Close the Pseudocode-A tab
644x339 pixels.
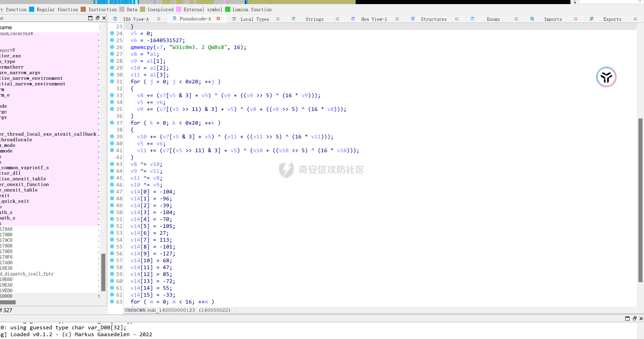click(x=218, y=19)
